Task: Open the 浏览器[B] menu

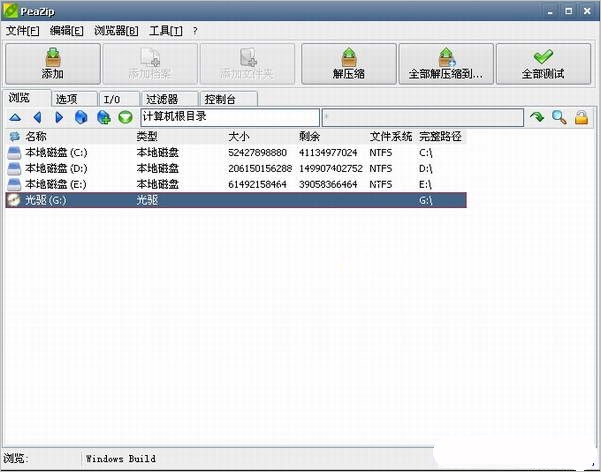Action: point(116,31)
